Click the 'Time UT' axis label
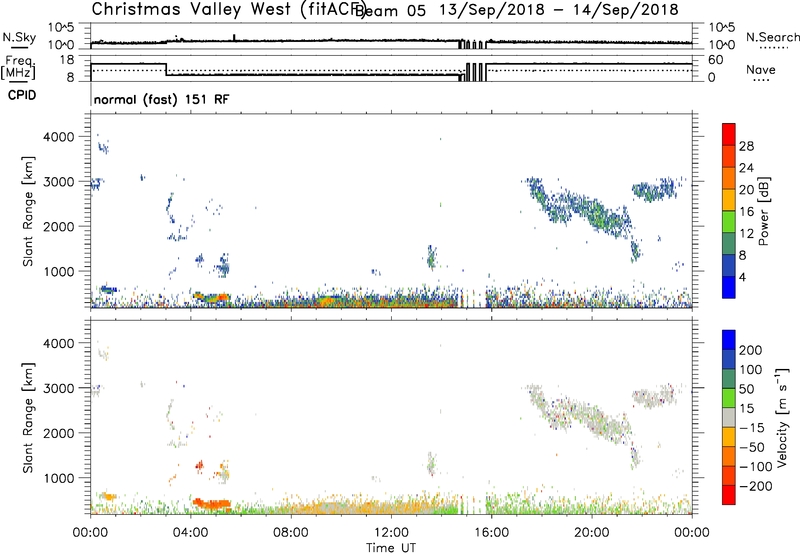 tap(391, 548)
